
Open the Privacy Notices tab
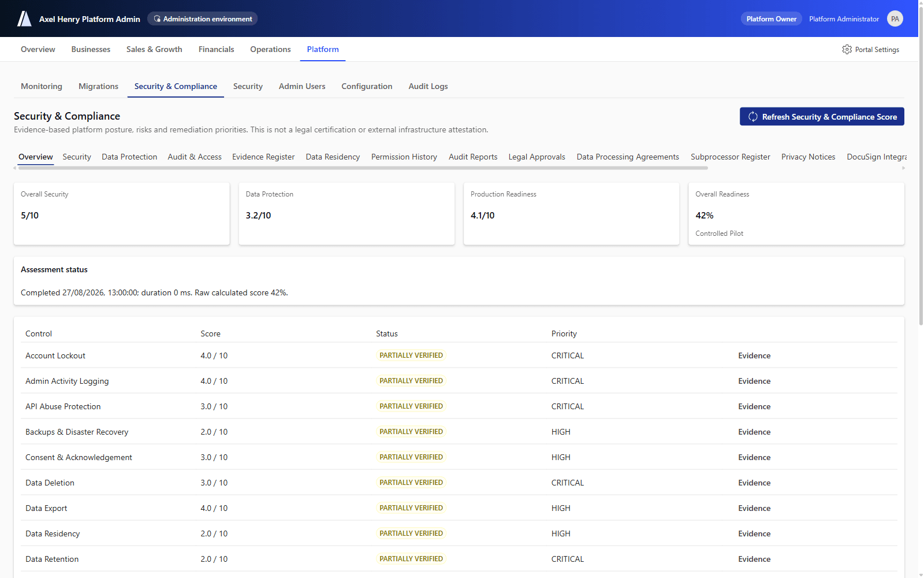pyautogui.click(x=808, y=157)
